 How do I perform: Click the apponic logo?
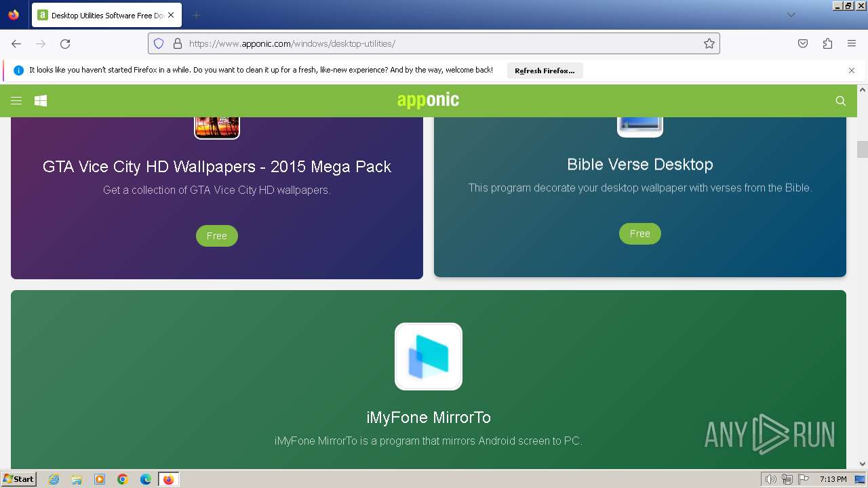428,100
